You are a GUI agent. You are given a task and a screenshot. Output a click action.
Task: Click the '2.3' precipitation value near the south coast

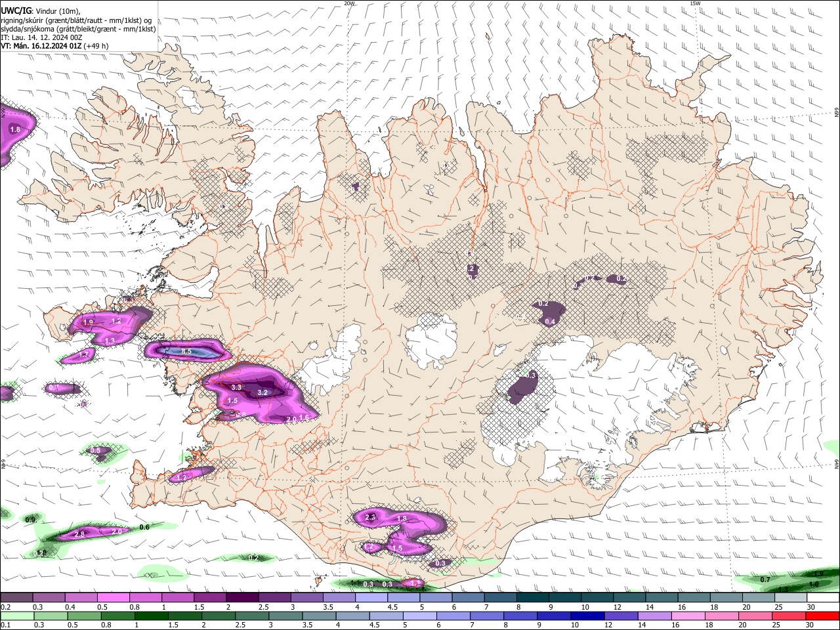(x=370, y=518)
